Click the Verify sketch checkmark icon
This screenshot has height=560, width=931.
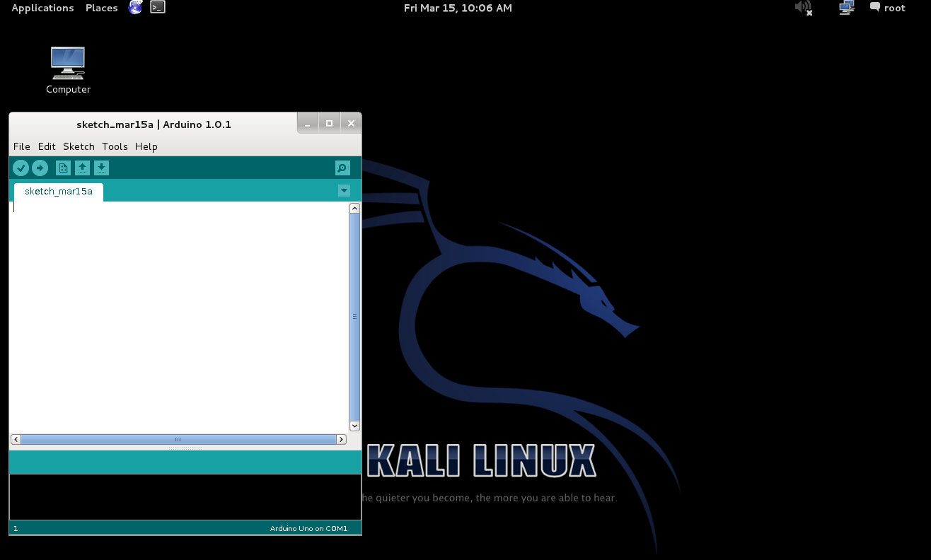tap(21, 168)
